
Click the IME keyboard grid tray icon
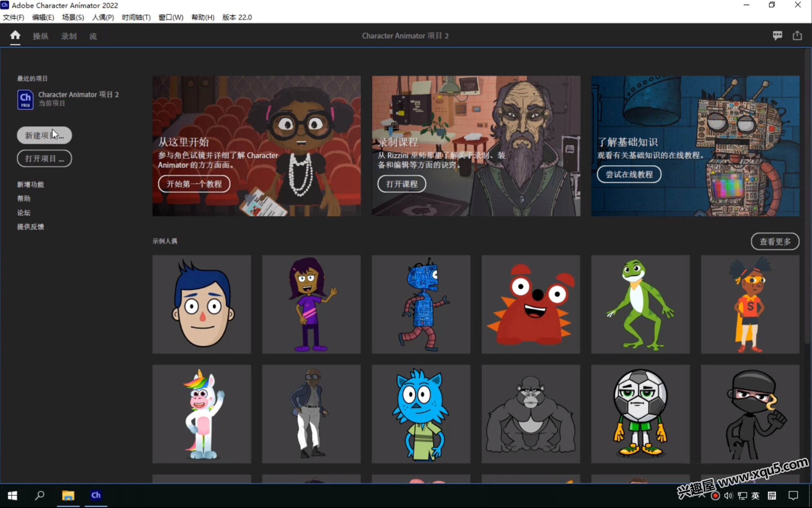point(772,496)
